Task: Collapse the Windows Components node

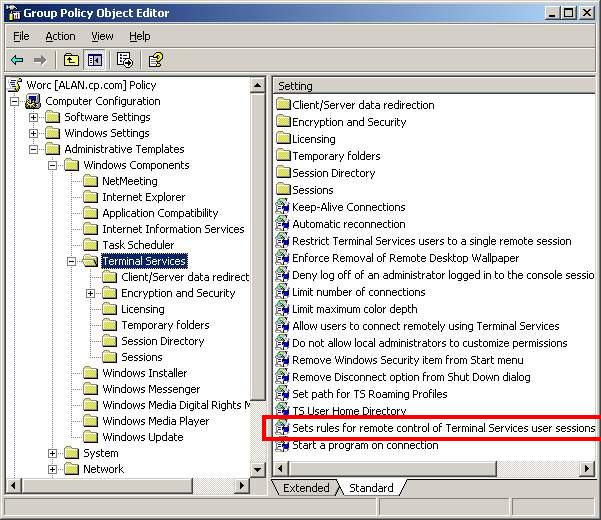Action: [53, 166]
